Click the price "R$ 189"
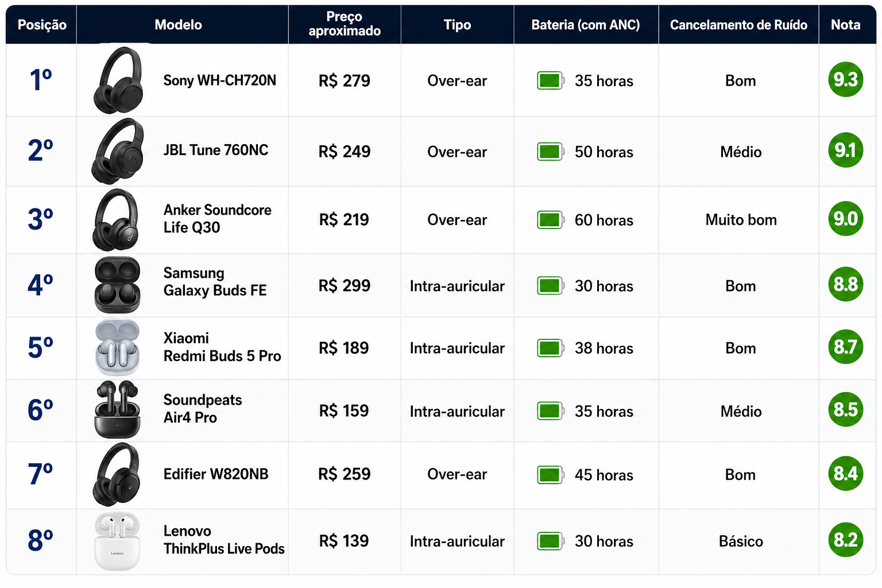This screenshot has width=882, height=588. (344, 348)
